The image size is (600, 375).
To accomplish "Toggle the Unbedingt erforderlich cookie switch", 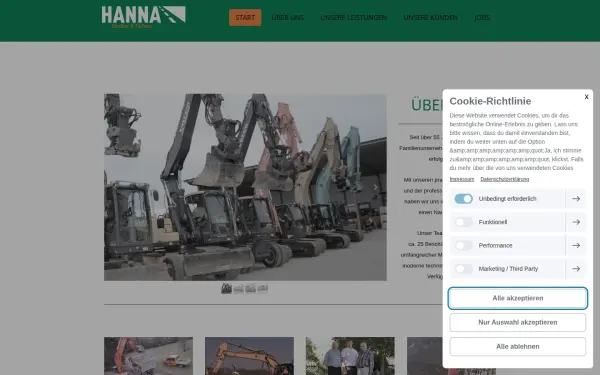I will (x=463, y=199).
